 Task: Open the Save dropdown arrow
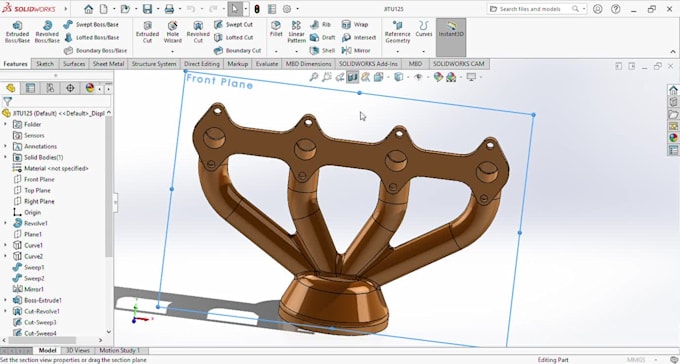(x=158, y=9)
